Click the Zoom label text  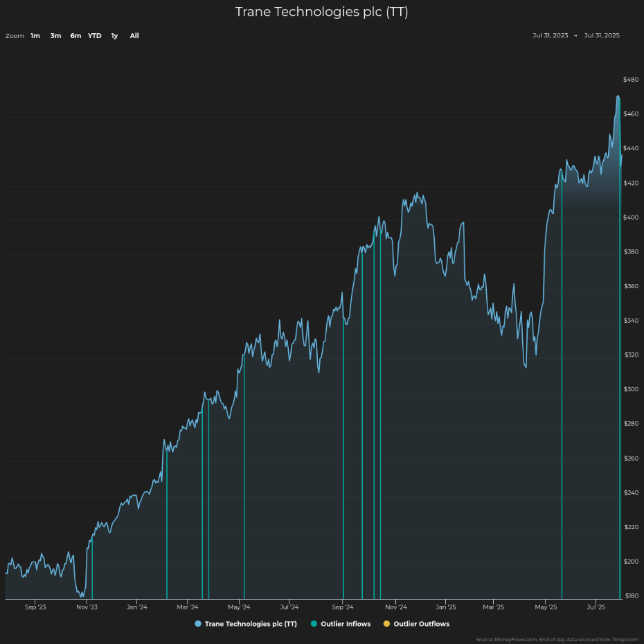point(15,36)
